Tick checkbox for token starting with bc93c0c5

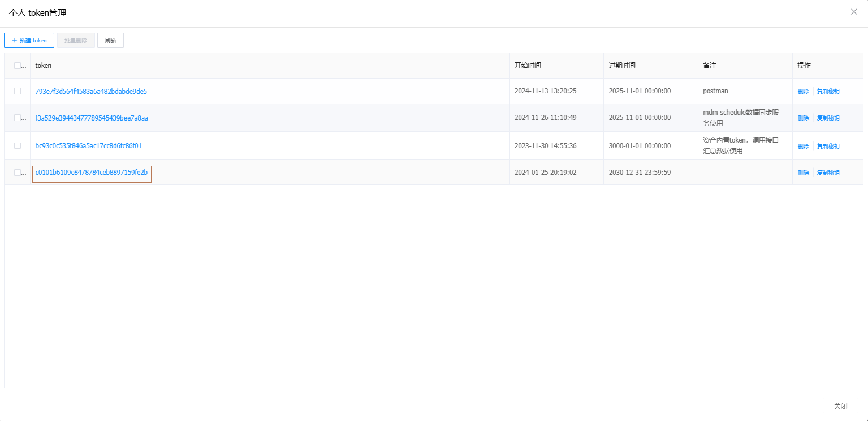[x=18, y=145]
